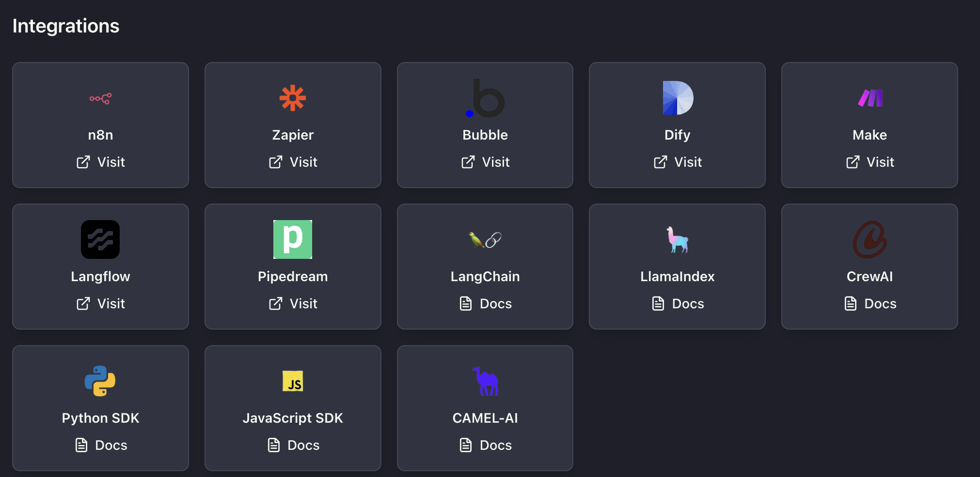Click the Make card name
The image size is (980, 477).
(x=870, y=135)
